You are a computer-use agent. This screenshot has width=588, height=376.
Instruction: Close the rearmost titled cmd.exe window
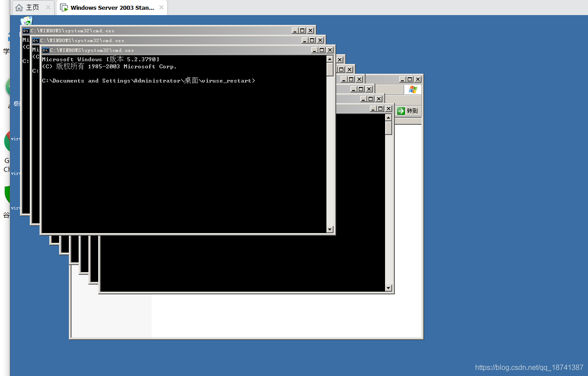tap(310, 31)
